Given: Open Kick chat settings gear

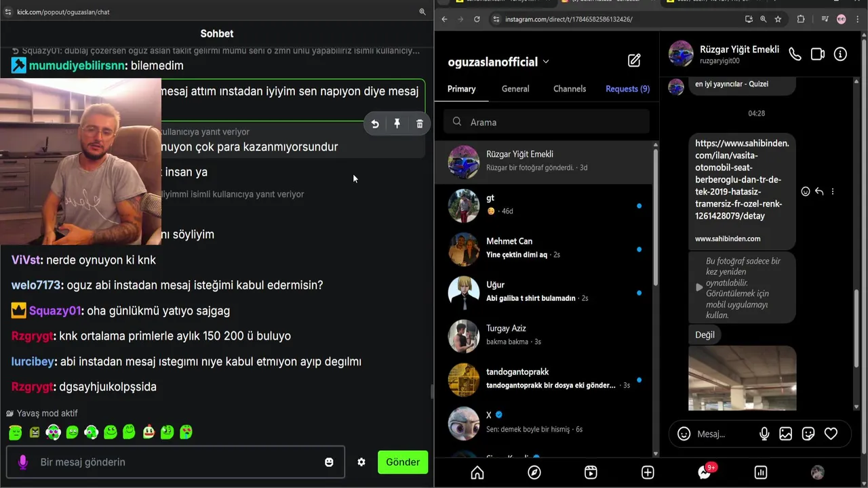Looking at the screenshot, I should [361, 462].
